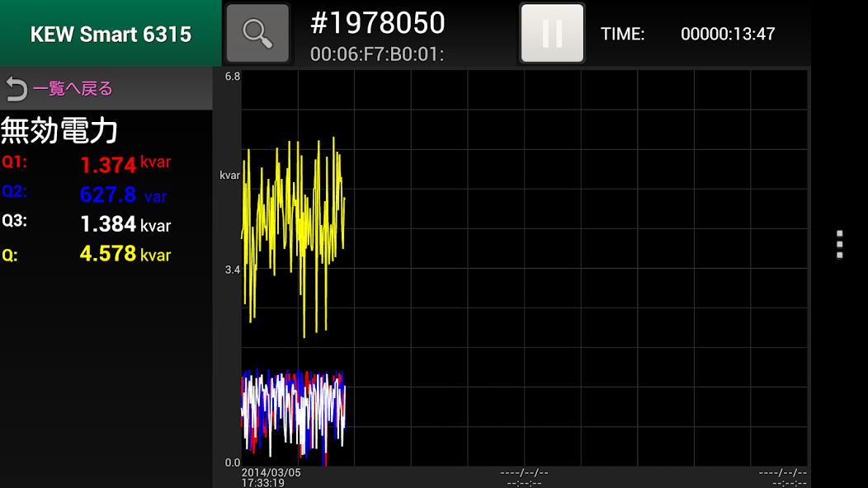The height and width of the screenshot is (488, 868).
Task: Tap the magnifying glass search button
Action: (x=257, y=33)
